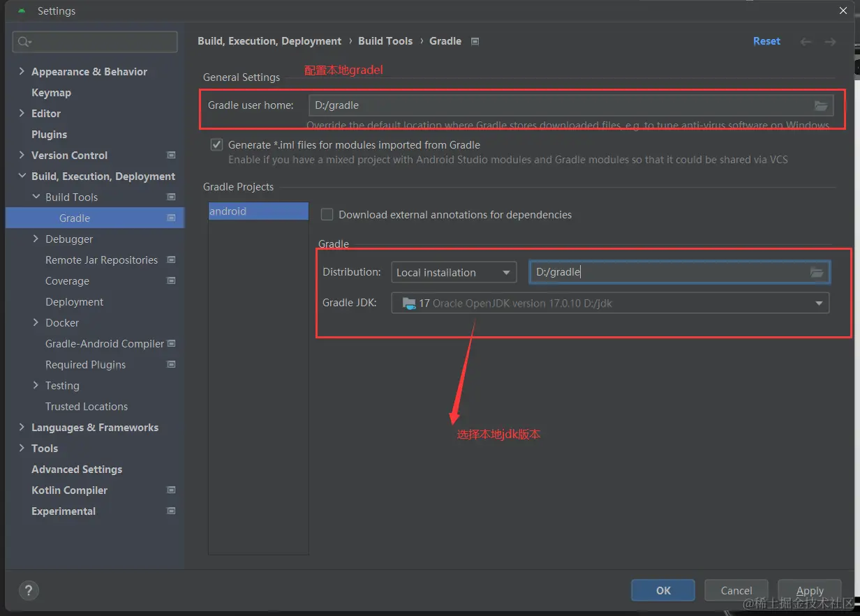Viewport: 860px width, 616px height.
Task: Toggle Generate *.iml files checkbox
Action: click(x=216, y=145)
